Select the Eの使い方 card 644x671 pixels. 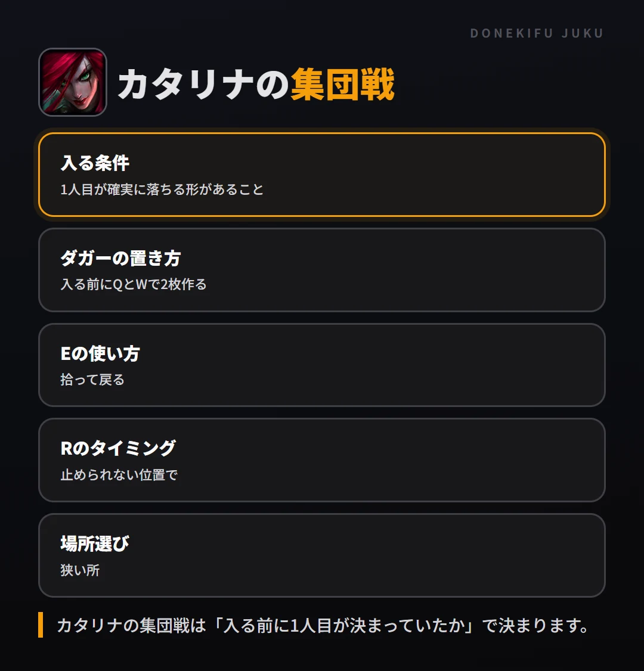(x=322, y=365)
